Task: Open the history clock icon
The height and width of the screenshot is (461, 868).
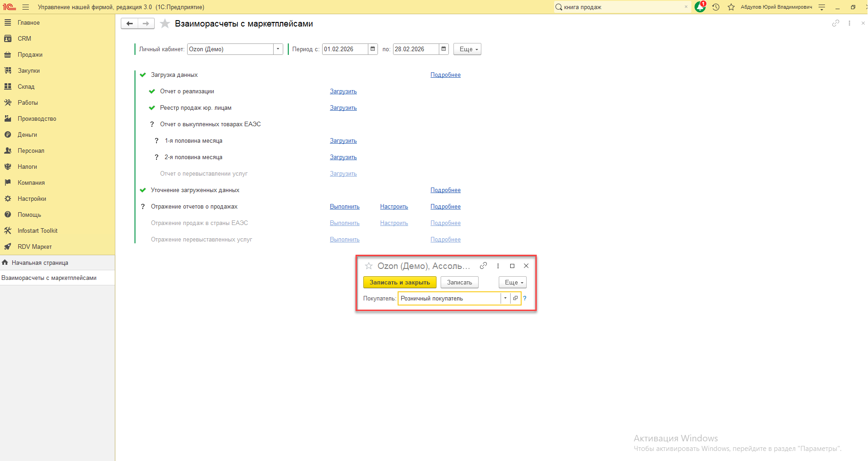Action: click(x=716, y=7)
